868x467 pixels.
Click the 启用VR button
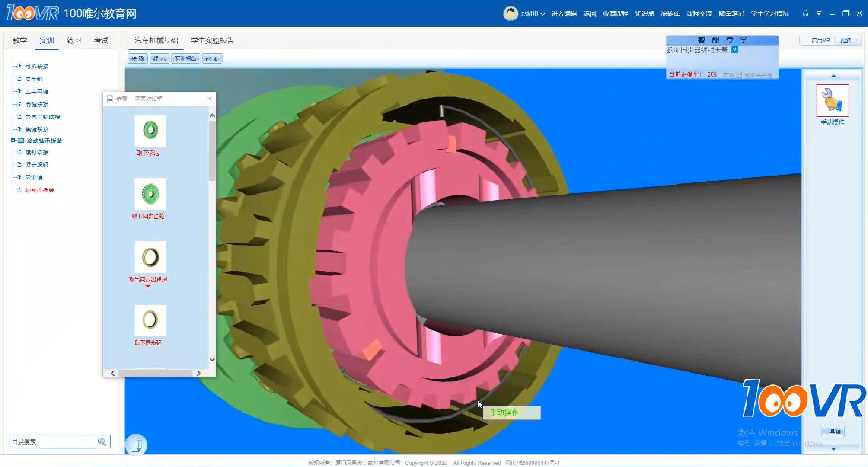(820, 40)
